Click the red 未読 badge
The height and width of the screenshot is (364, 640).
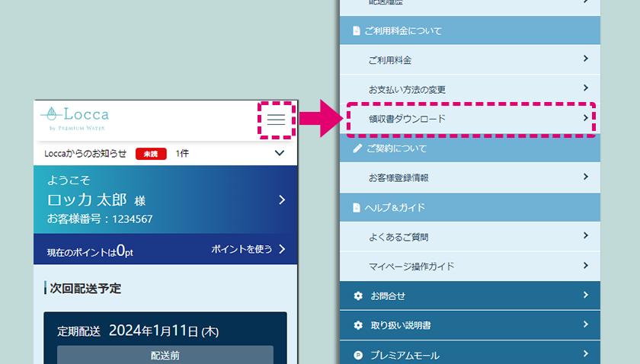pos(151,154)
